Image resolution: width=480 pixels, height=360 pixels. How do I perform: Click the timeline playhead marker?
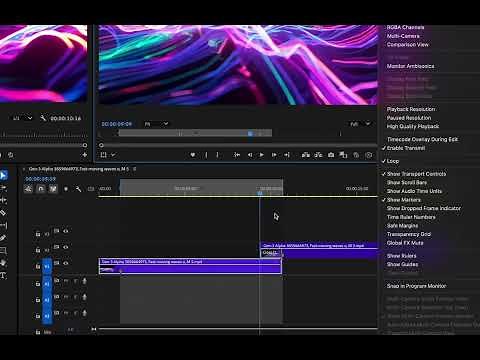(x=260, y=193)
